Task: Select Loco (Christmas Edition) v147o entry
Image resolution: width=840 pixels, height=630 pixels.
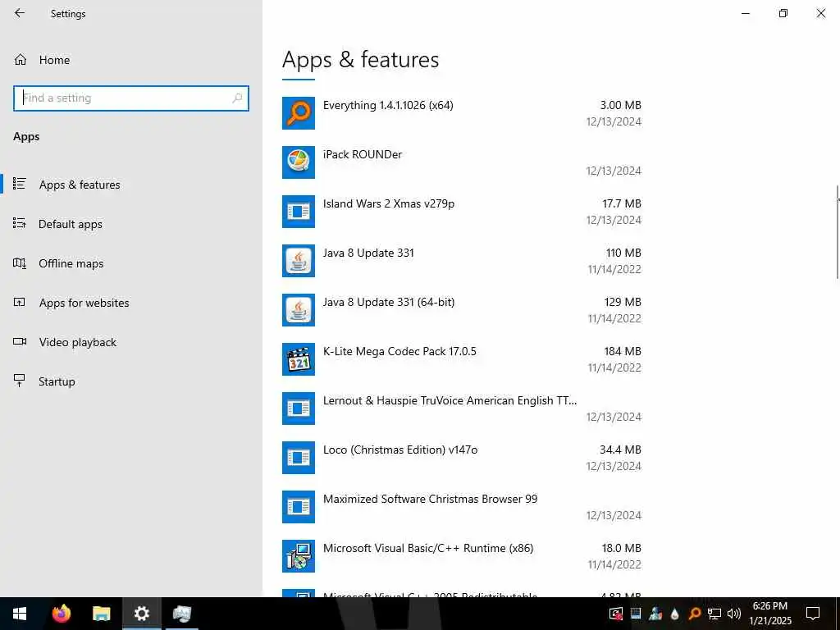Action: tap(462, 458)
